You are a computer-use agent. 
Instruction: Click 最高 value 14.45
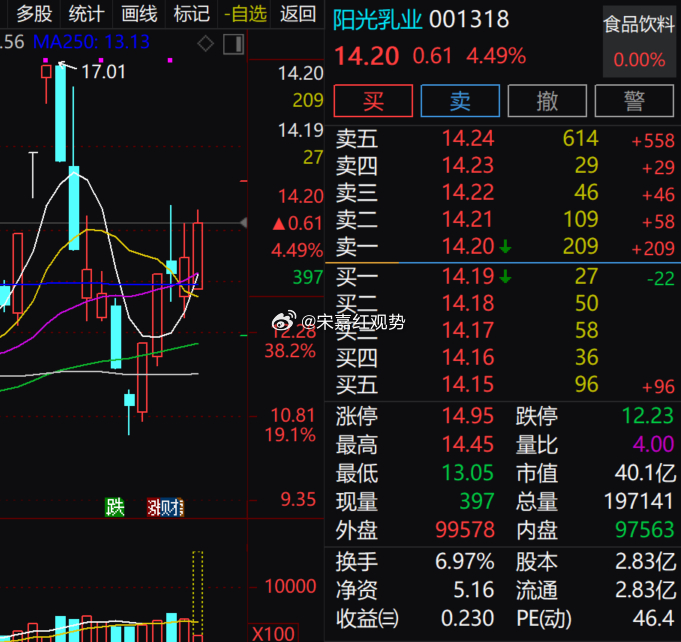click(x=468, y=444)
